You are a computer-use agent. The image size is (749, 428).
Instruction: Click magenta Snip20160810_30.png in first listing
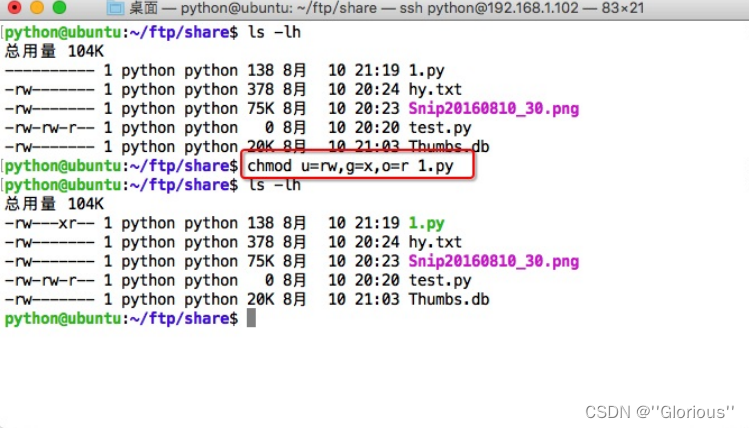[x=494, y=109]
